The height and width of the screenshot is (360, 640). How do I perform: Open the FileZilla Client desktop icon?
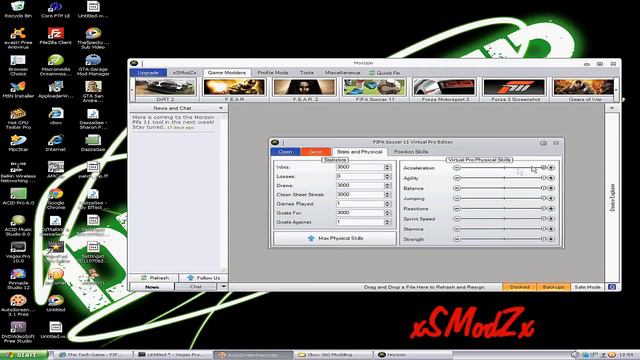coord(56,36)
